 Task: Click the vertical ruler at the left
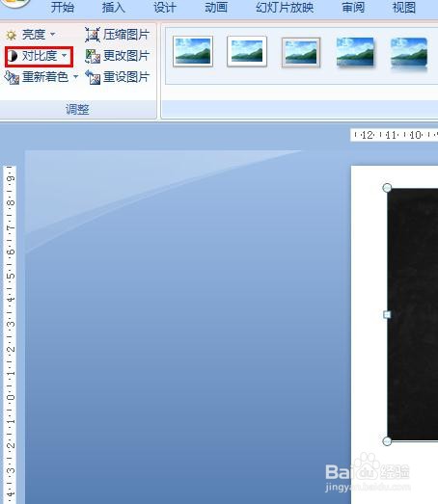coord(10,334)
